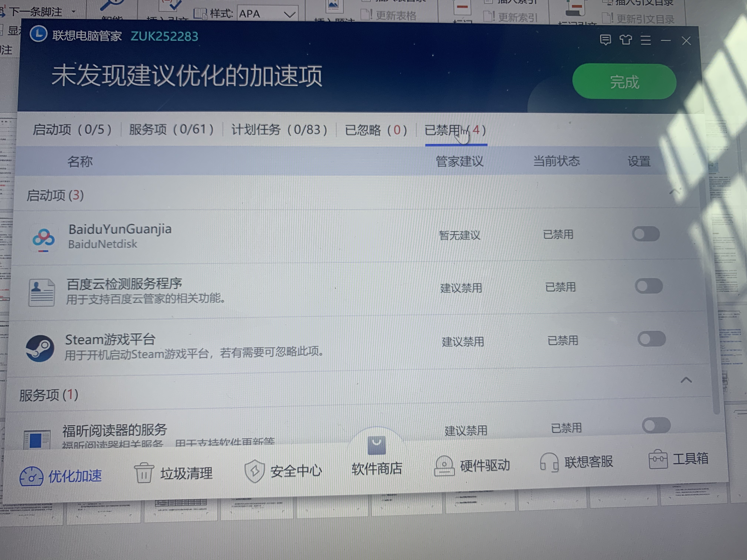Open the hamburger menu in title bar

pos(646,41)
